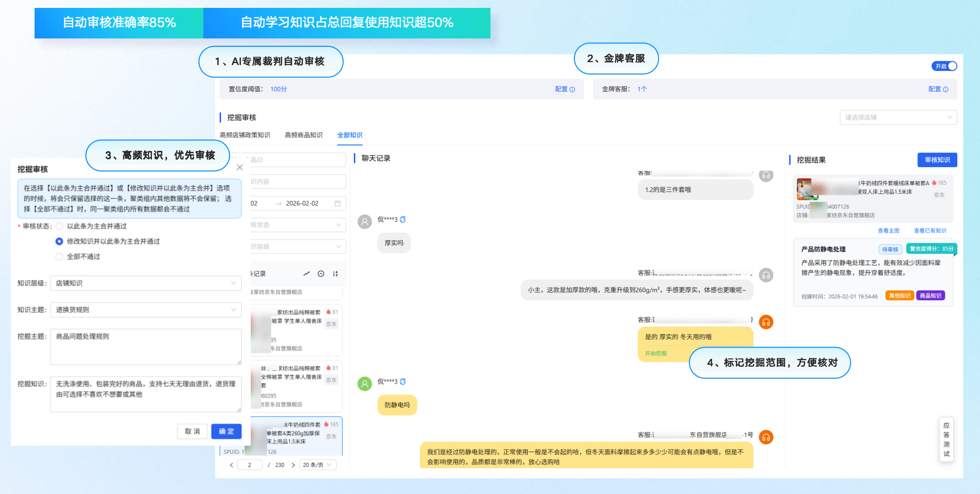The width and height of the screenshot is (980, 494).
Task: Click the copy icon beside username 侃****3
Action: point(403,220)
